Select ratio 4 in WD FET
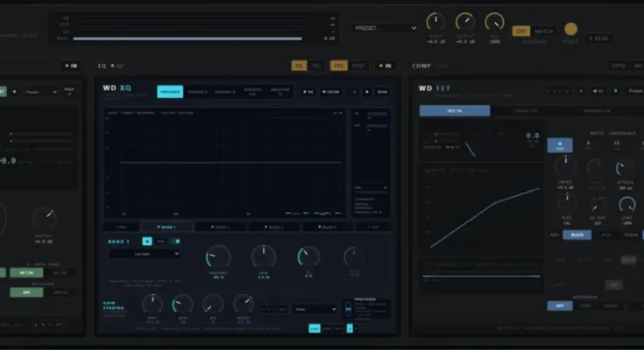Viewport: 644px width, 350px height. (560, 145)
